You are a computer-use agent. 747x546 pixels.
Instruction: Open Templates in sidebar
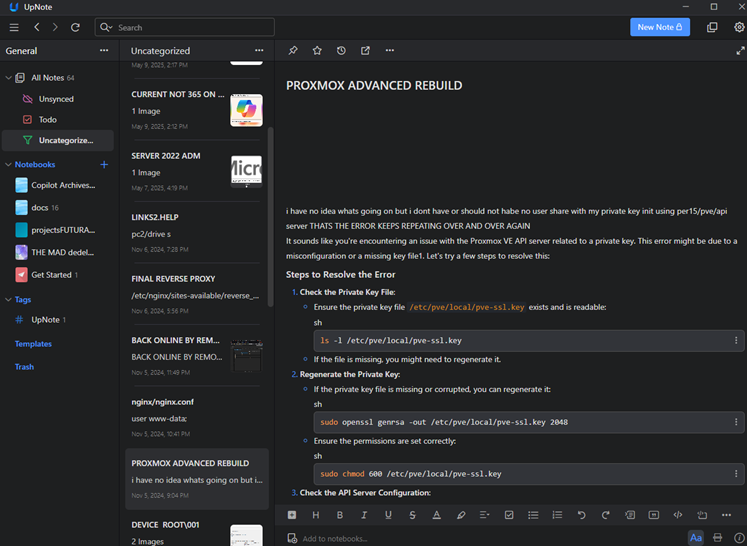click(x=33, y=344)
